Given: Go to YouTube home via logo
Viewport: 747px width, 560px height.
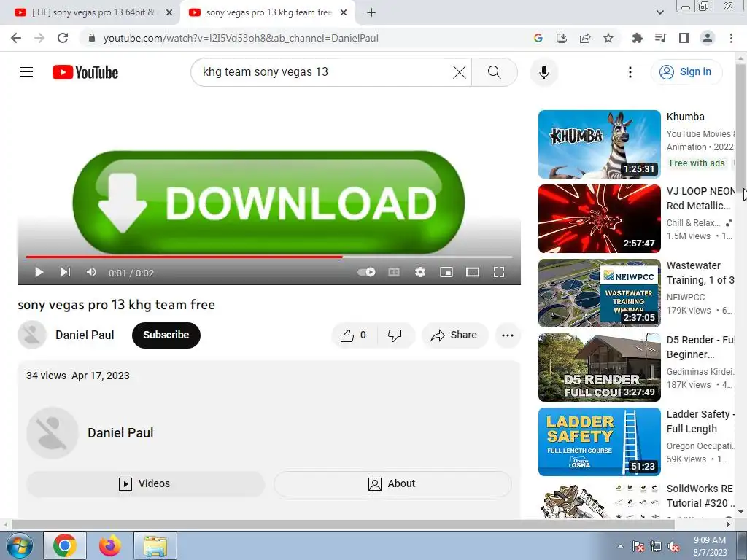Looking at the screenshot, I should (85, 72).
